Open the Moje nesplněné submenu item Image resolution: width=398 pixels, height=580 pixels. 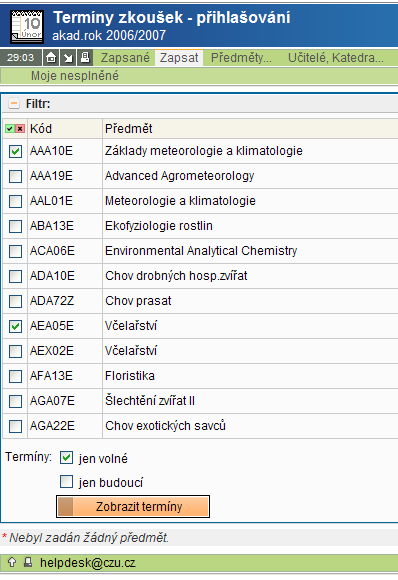tap(75, 76)
